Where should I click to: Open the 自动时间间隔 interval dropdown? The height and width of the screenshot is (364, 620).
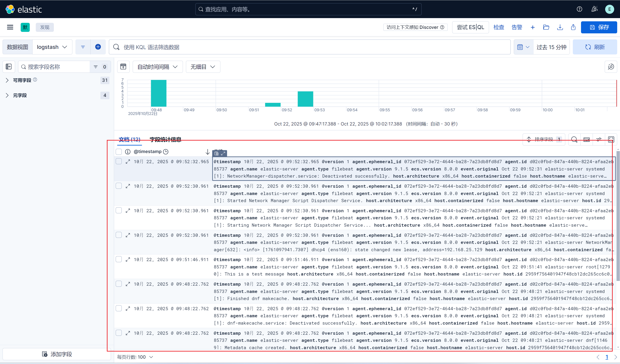pyautogui.click(x=157, y=67)
